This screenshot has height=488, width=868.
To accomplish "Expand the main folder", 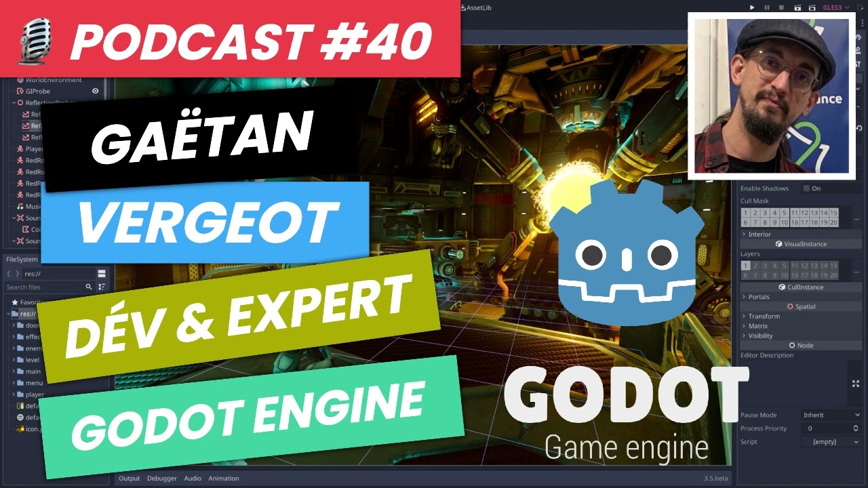I will pyautogui.click(x=14, y=371).
